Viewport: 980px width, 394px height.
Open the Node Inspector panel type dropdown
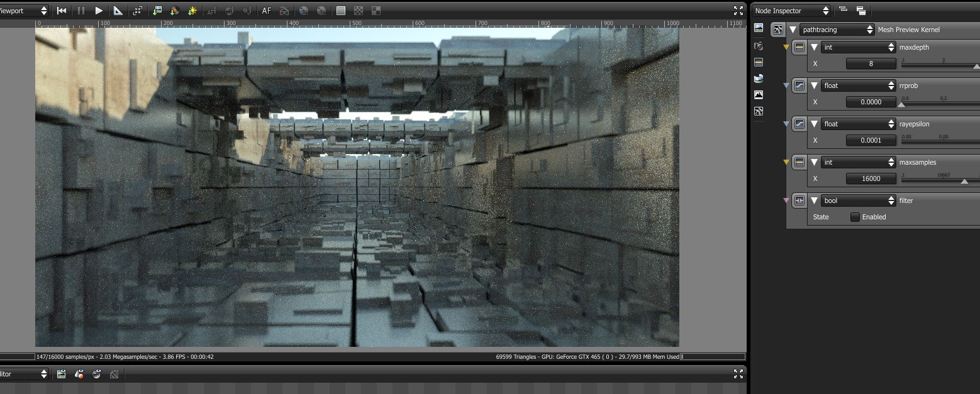point(792,11)
